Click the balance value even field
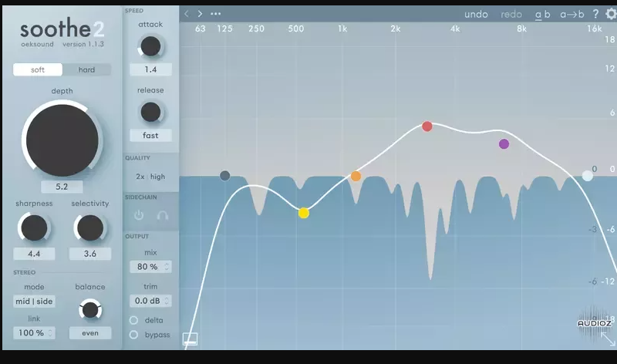 (90, 333)
